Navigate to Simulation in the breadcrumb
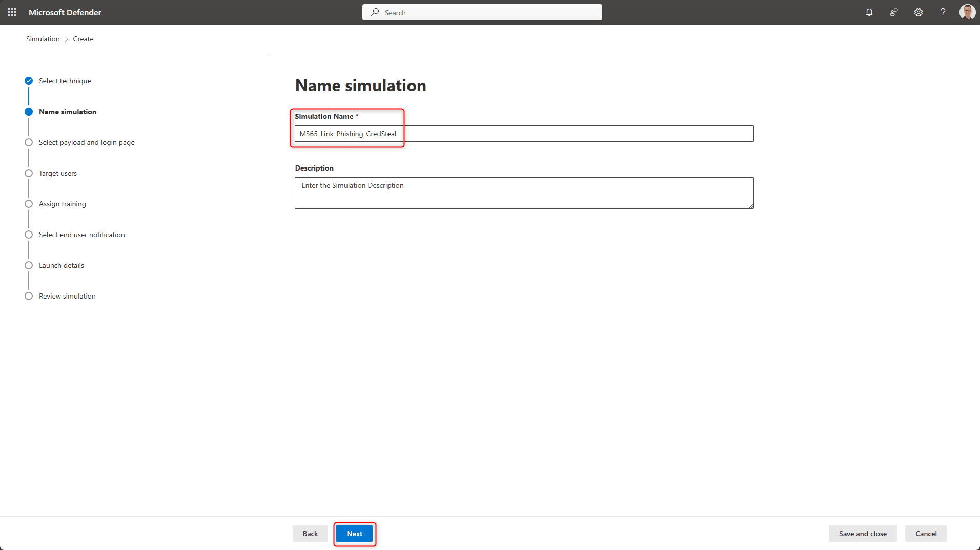The height and width of the screenshot is (550, 980). (x=43, y=39)
